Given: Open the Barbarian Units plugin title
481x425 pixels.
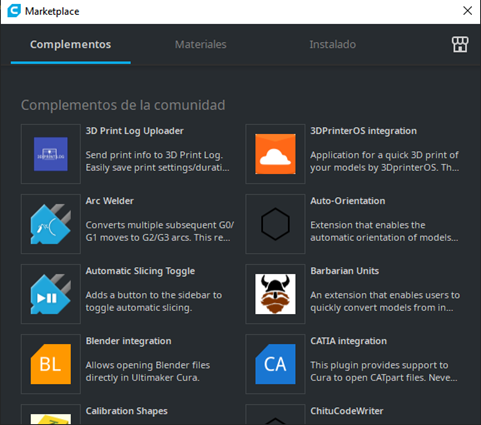Looking at the screenshot, I should click(x=345, y=271).
